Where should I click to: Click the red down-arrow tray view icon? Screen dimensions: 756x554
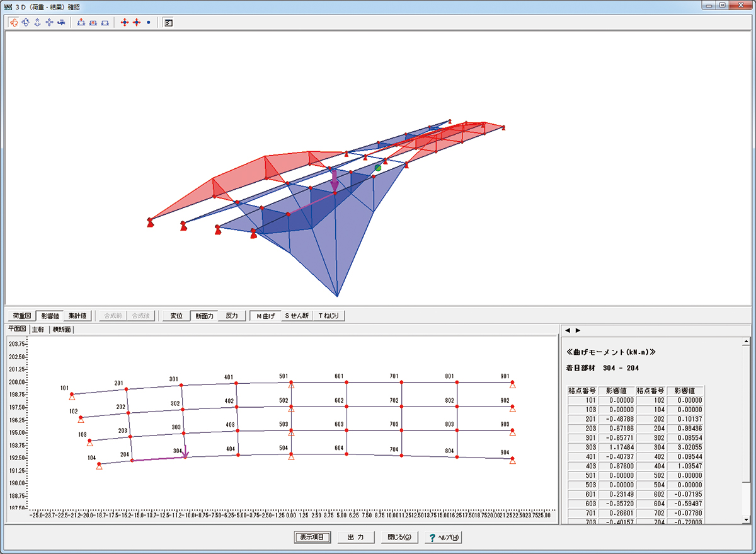click(x=93, y=22)
